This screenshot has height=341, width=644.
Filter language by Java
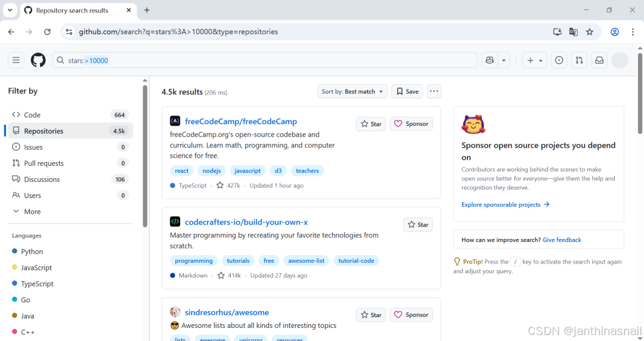click(23, 316)
